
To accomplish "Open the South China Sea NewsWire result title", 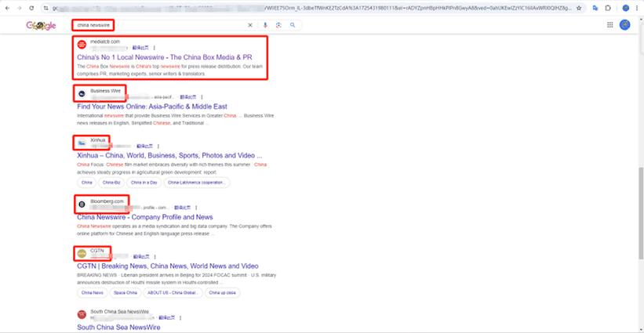I will coord(118,328).
